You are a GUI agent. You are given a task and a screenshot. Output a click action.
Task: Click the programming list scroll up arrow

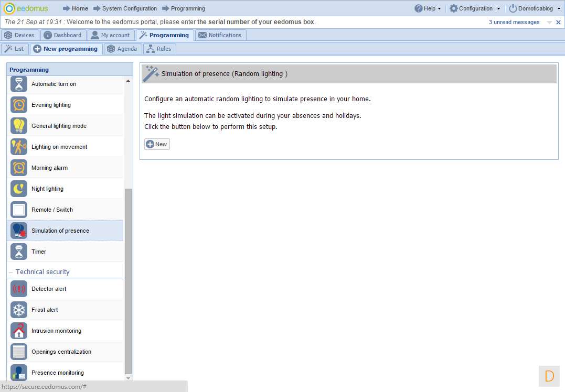(x=129, y=81)
